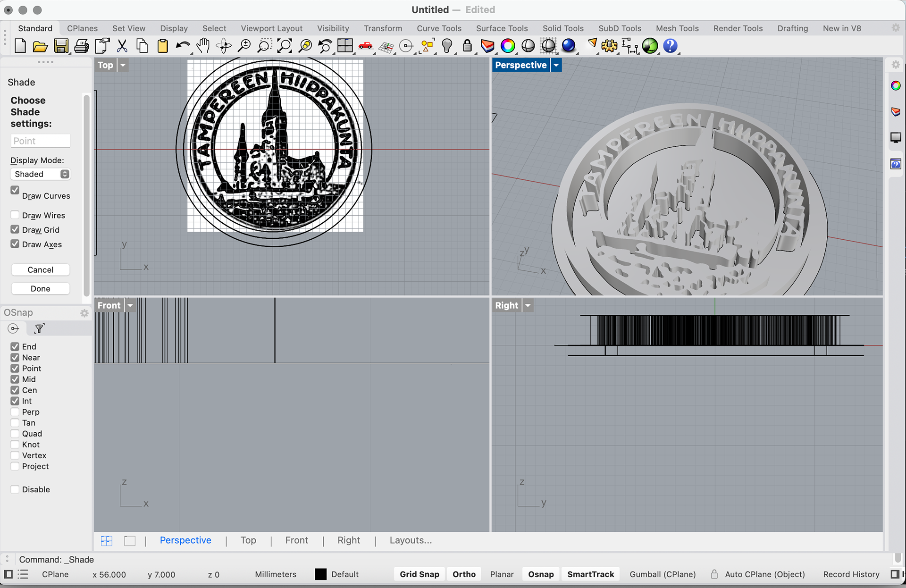Image resolution: width=906 pixels, height=588 pixels.
Task: Click the Cancel button in Shade panel
Action: [x=41, y=269]
